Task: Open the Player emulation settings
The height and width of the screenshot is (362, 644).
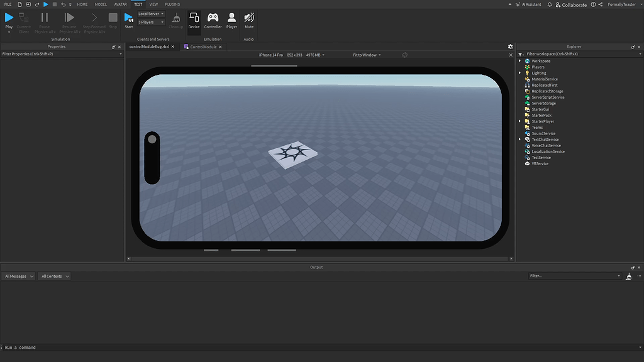Action: (x=232, y=19)
